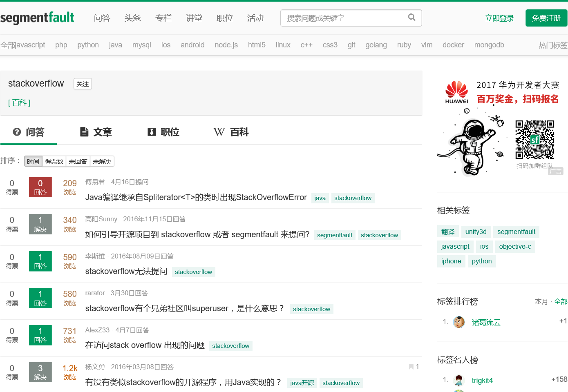Select the 时间 sort option

33,161
